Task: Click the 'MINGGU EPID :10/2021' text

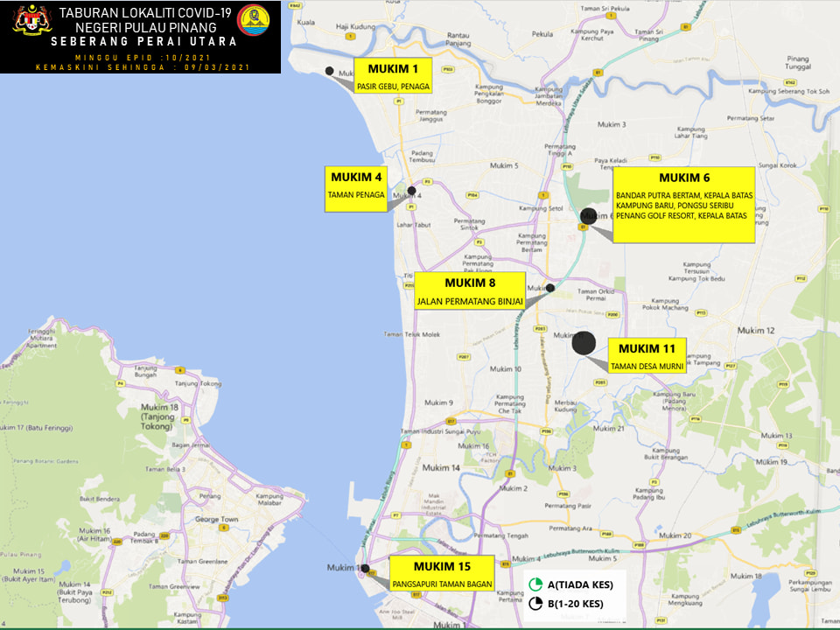Action: click(x=143, y=58)
